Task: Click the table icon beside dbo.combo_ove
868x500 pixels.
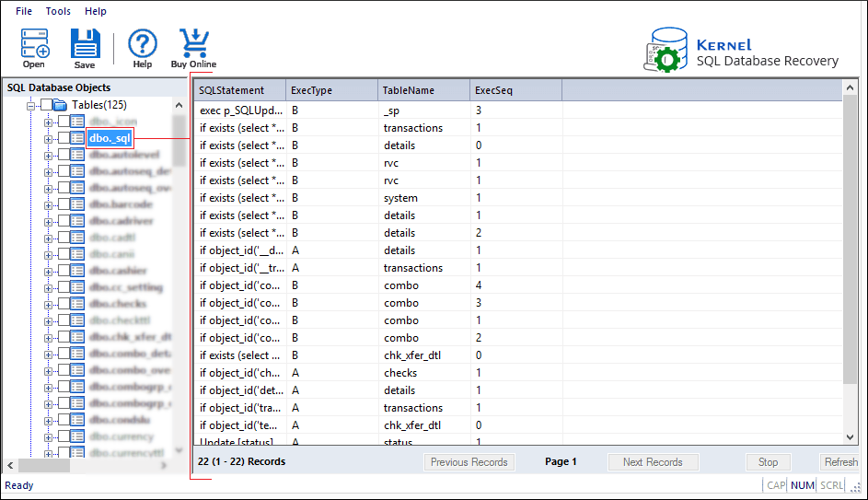Action: 77,370
